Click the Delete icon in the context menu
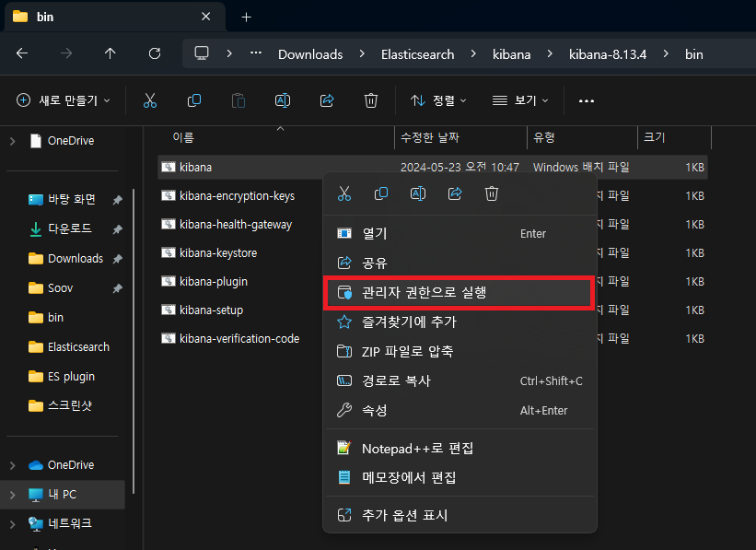The image size is (756, 550). [x=492, y=193]
